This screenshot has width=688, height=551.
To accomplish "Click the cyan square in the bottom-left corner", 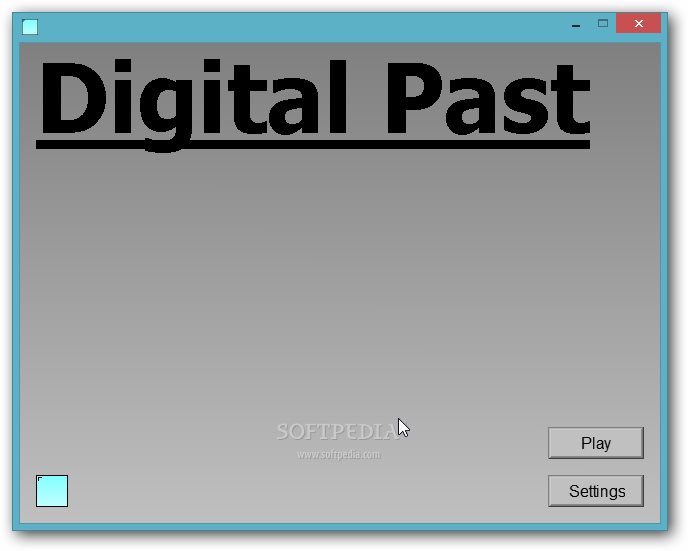I will click(x=52, y=490).
